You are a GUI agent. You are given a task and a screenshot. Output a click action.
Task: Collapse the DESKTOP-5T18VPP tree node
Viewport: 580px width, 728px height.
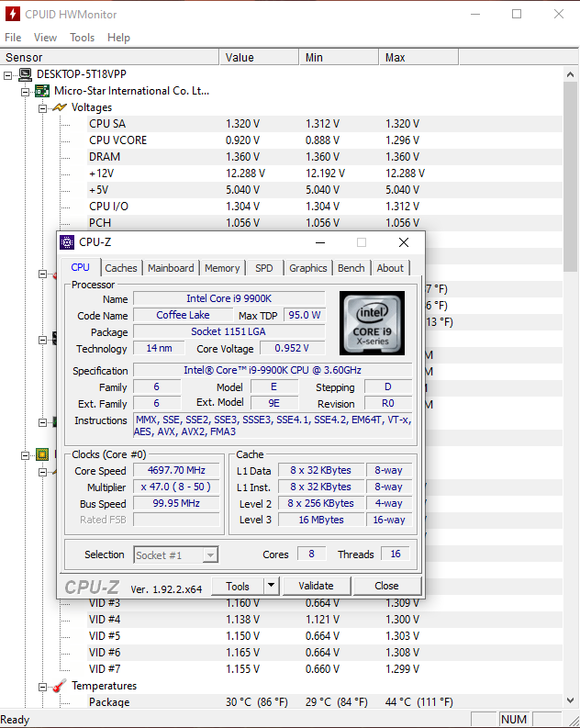[8, 74]
